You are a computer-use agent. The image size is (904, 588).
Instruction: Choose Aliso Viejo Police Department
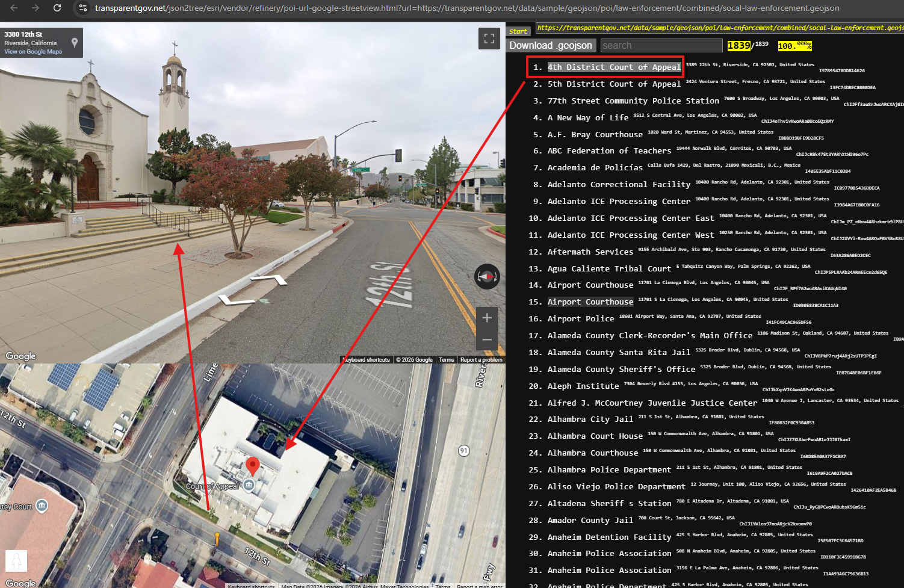[616, 487]
